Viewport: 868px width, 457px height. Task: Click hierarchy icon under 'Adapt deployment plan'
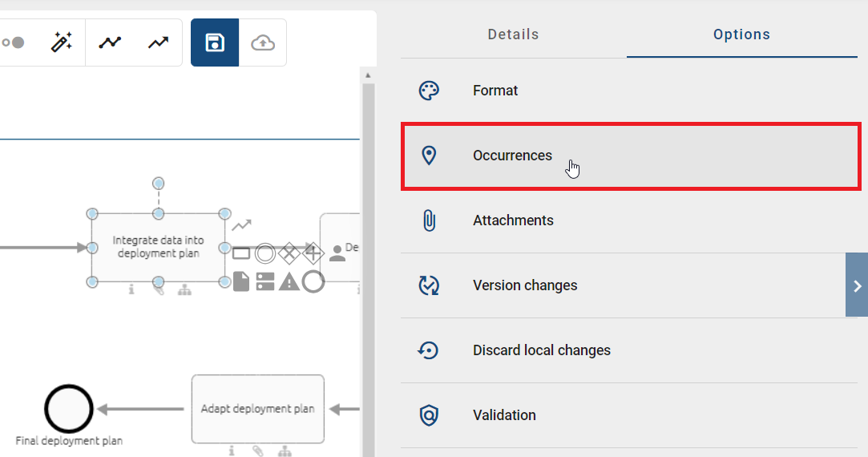tap(285, 452)
